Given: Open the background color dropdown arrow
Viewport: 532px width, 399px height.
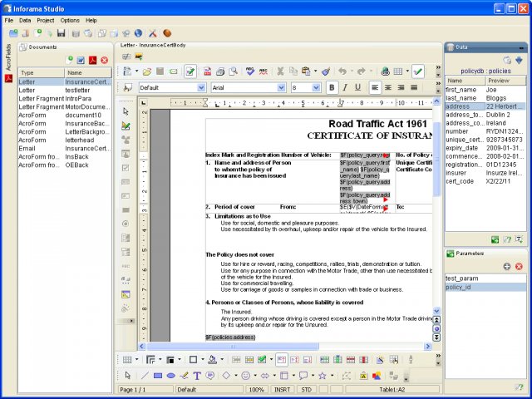Looking at the screenshot, I should click(222, 360).
